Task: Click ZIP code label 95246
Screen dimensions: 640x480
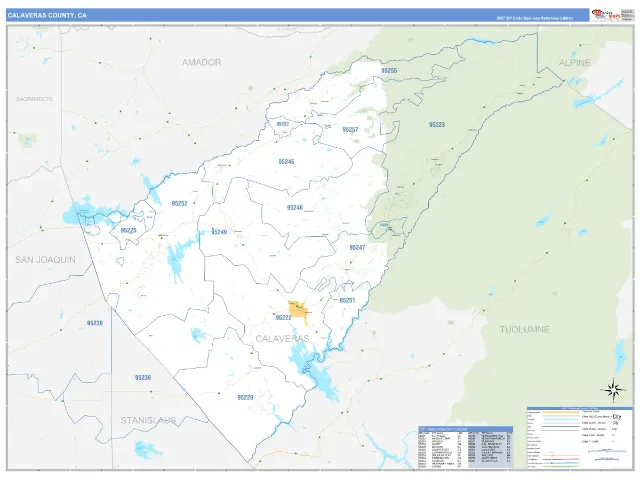Action: point(295,208)
